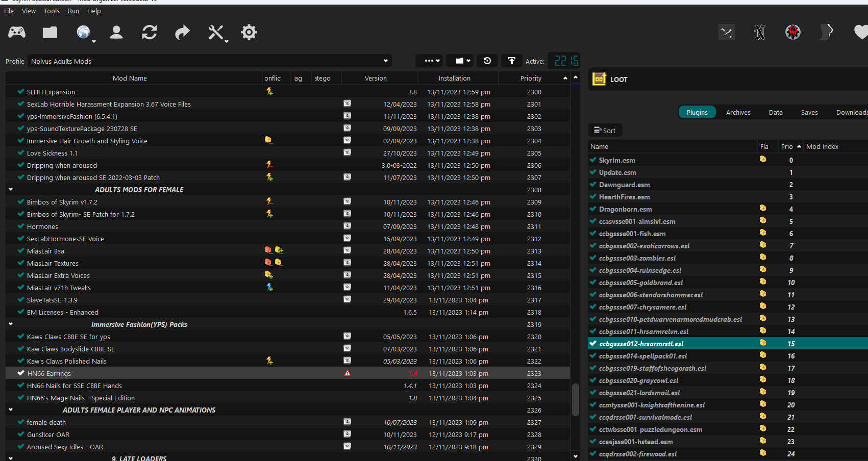Open the Tools menu

coord(52,11)
